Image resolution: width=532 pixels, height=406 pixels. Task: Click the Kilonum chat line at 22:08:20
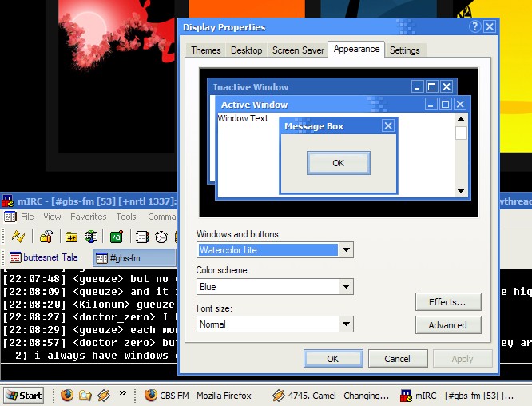click(x=90, y=304)
